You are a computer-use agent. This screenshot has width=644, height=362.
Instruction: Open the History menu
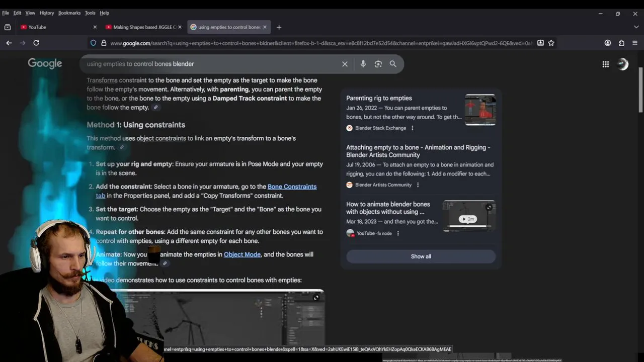[47, 13]
